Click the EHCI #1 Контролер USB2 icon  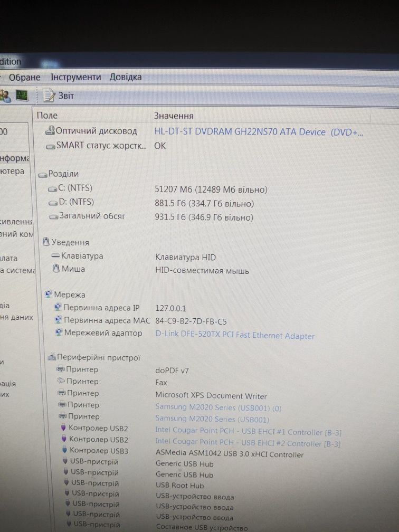[63, 427]
